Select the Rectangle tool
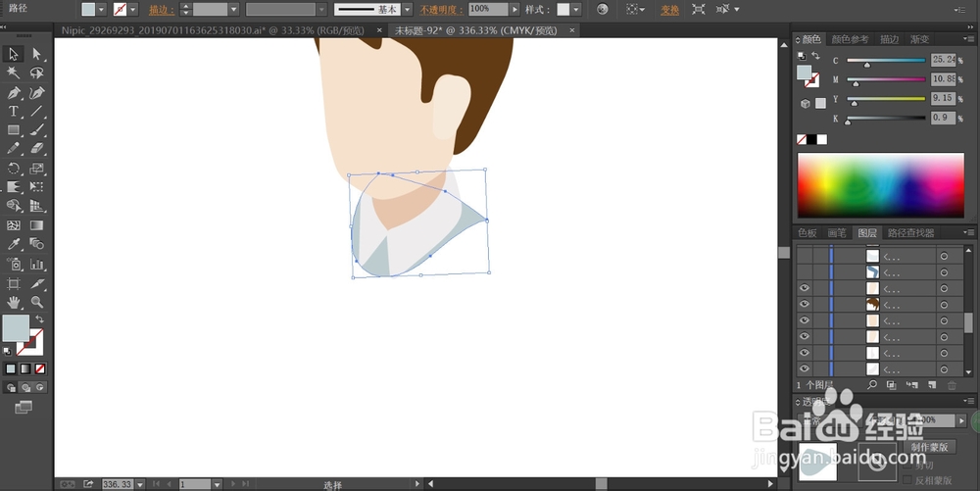This screenshot has width=980, height=491. click(13, 130)
